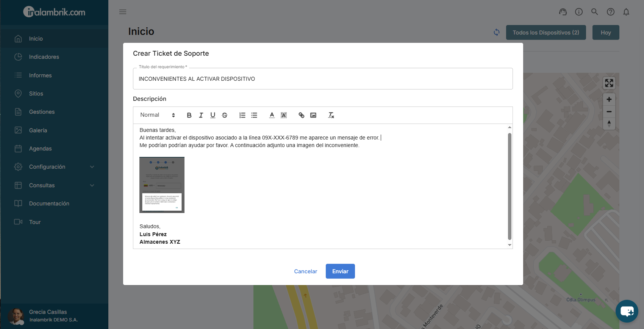Click the attached error screenshot thumbnail
The width and height of the screenshot is (644, 329).
point(162,185)
